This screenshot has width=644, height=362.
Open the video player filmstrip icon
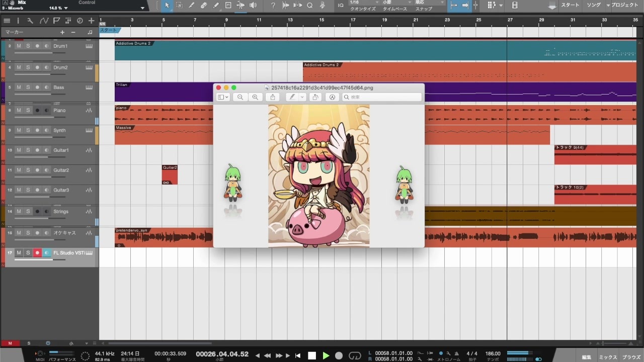pyautogui.click(x=515, y=6)
